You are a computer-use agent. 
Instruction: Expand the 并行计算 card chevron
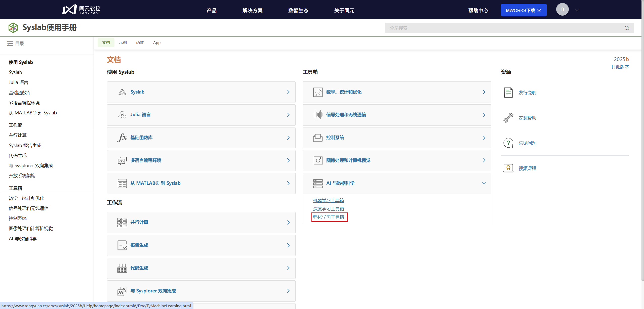288,223
